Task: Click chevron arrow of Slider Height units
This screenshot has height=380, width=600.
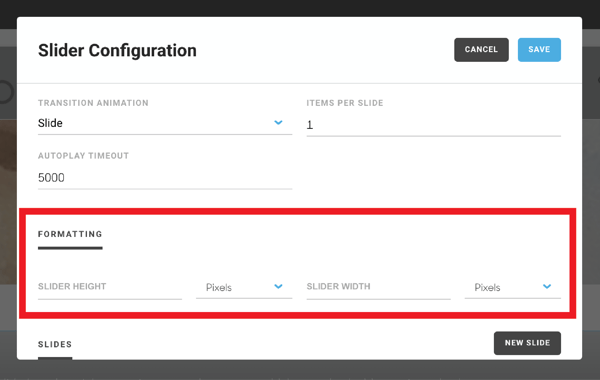Action: coord(279,287)
